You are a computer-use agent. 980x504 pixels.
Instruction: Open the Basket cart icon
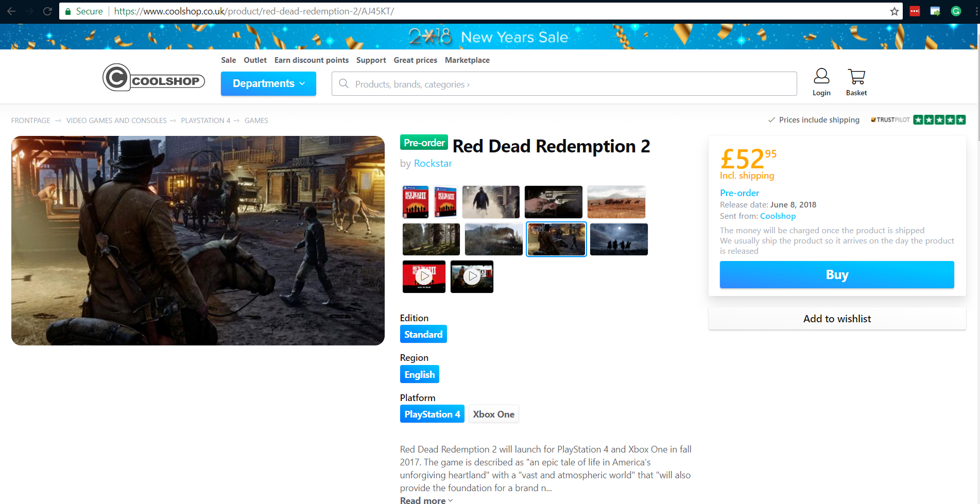coord(856,82)
